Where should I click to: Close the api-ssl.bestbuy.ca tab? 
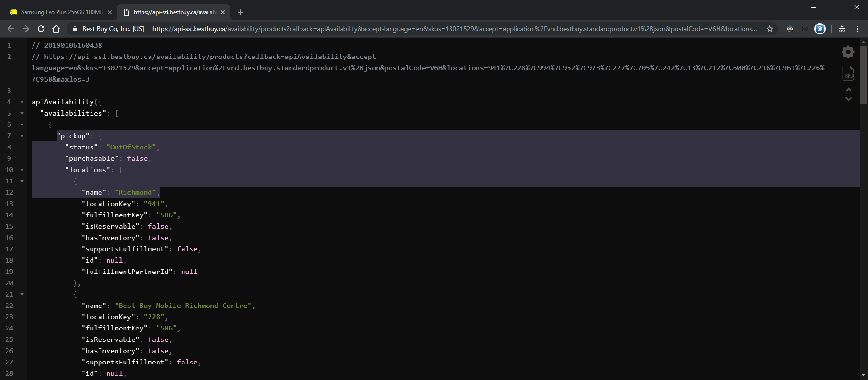pos(223,12)
